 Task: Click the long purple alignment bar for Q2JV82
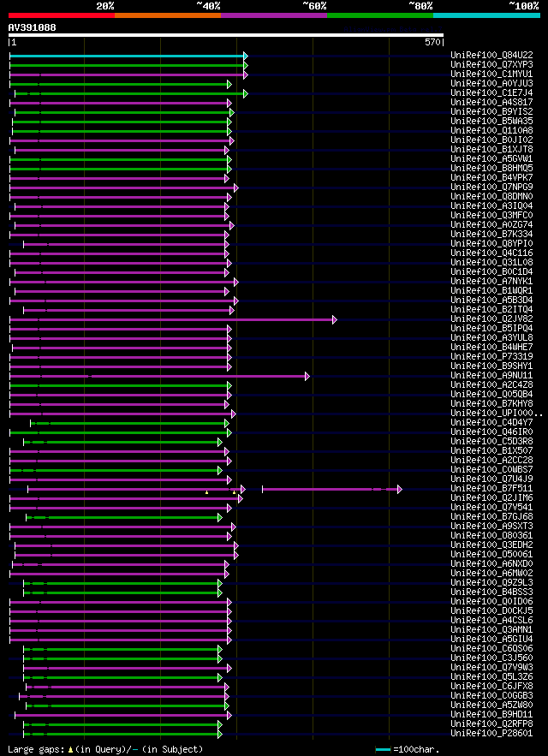pos(170,319)
